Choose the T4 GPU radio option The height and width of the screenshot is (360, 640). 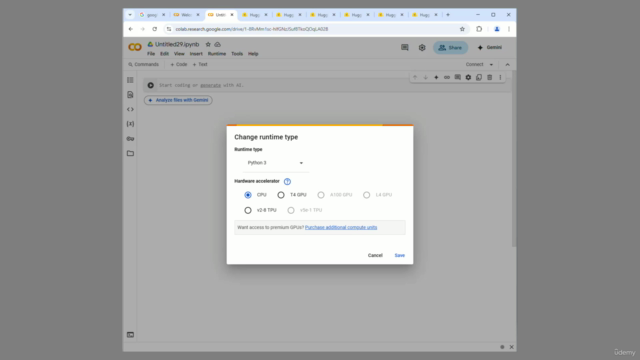(x=281, y=195)
